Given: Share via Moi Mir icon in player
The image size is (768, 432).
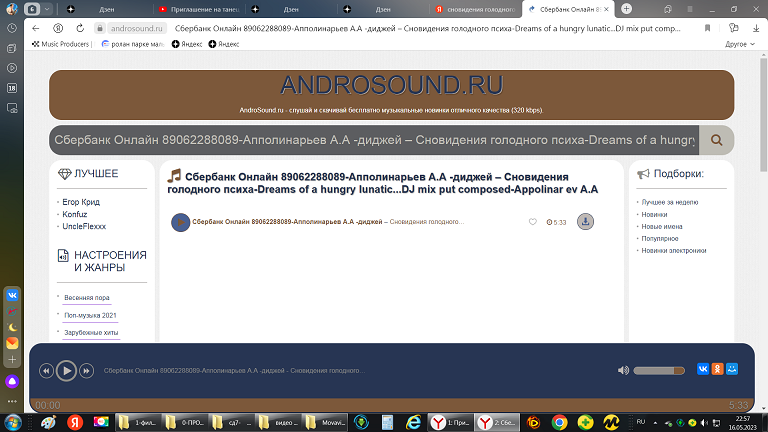Looking at the screenshot, I should tap(732, 369).
